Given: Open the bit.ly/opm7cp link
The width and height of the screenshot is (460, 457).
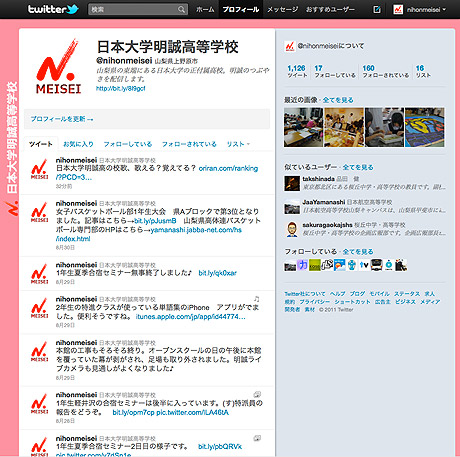Looking at the screenshot, I should [x=133, y=412].
